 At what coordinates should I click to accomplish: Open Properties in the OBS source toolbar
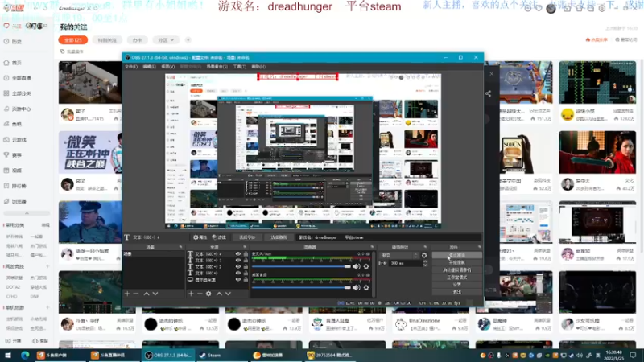coord(200,237)
